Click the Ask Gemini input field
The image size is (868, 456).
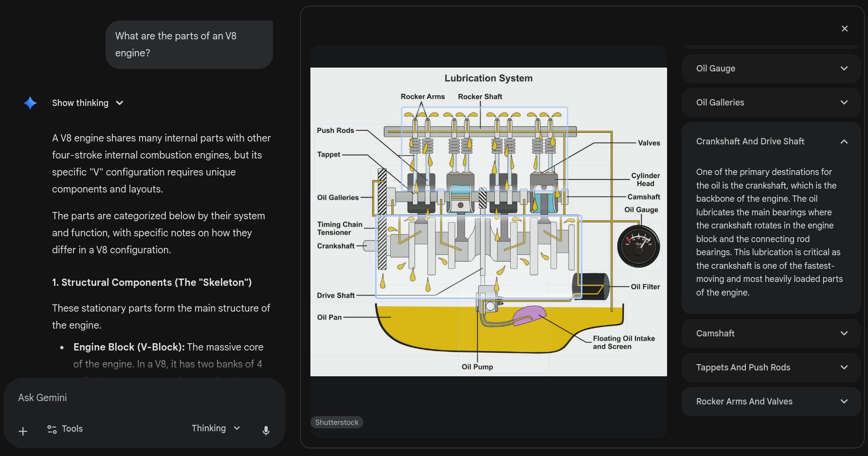pyautogui.click(x=144, y=398)
